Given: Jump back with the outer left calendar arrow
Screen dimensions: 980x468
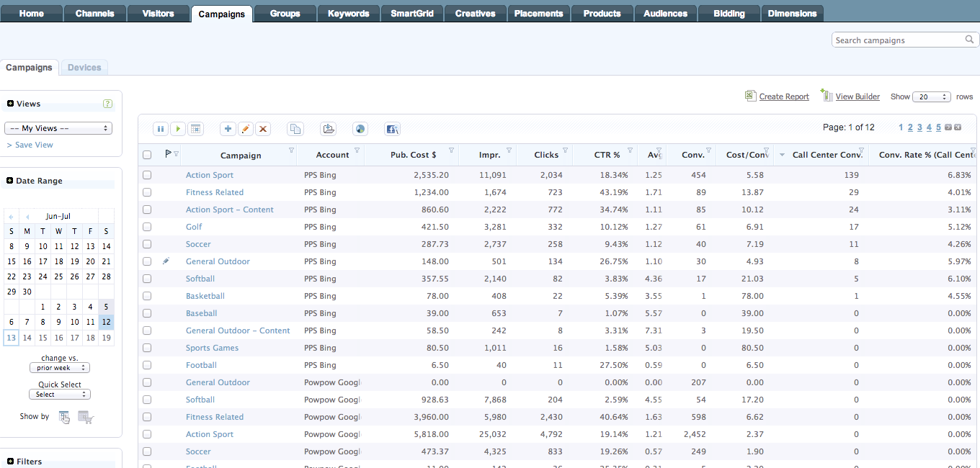Looking at the screenshot, I should [12, 217].
